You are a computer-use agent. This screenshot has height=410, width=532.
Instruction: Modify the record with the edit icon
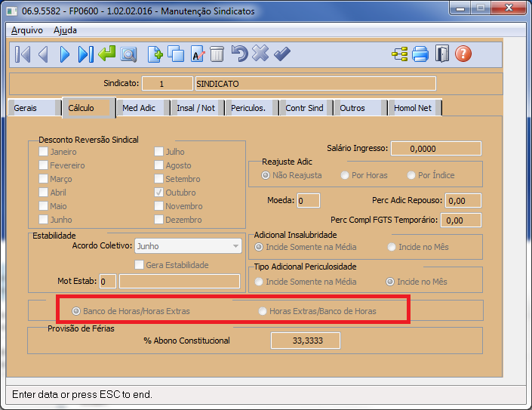pos(198,54)
